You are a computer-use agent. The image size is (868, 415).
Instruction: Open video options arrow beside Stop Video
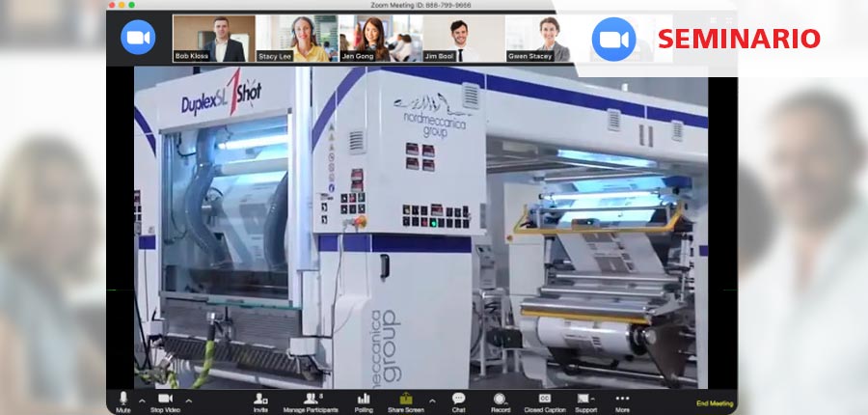[x=189, y=400]
